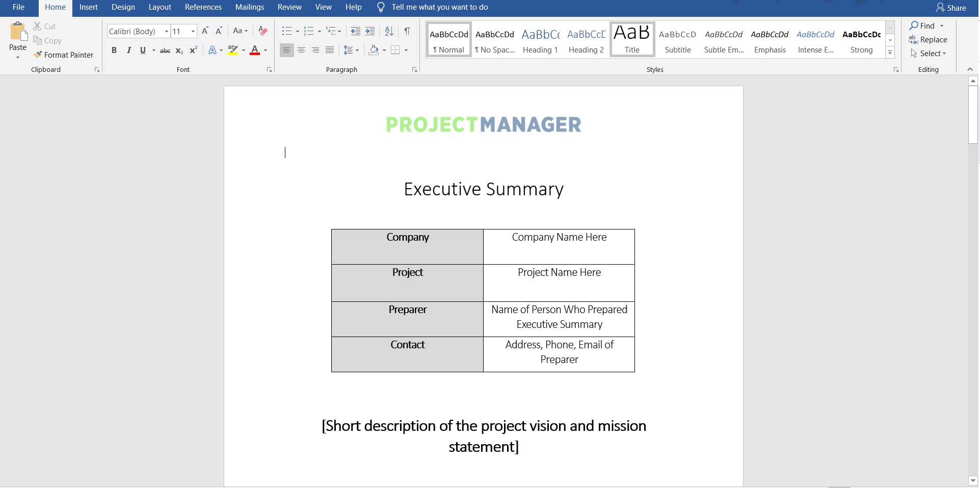The width and height of the screenshot is (980, 488).
Task: Click the Justify alignment icon
Action: [330, 50]
